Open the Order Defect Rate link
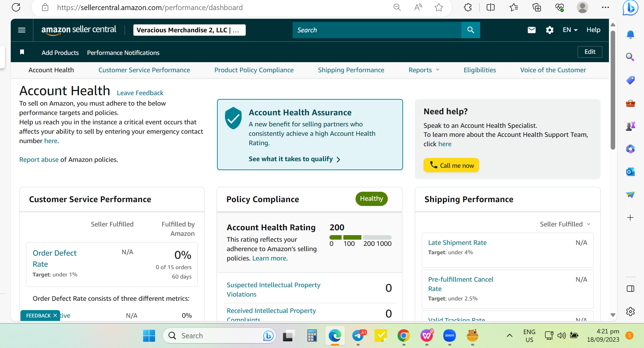The width and height of the screenshot is (644, 348). point(55,259)
